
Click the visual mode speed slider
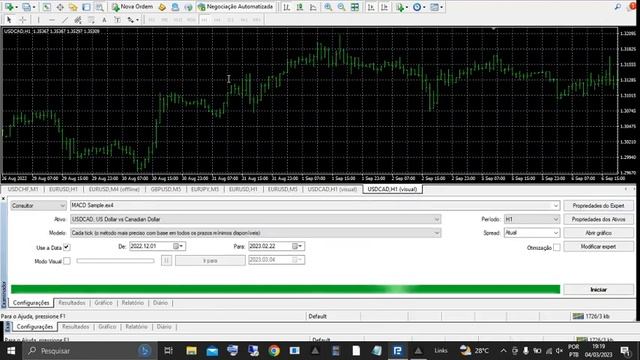coord(116,260)
